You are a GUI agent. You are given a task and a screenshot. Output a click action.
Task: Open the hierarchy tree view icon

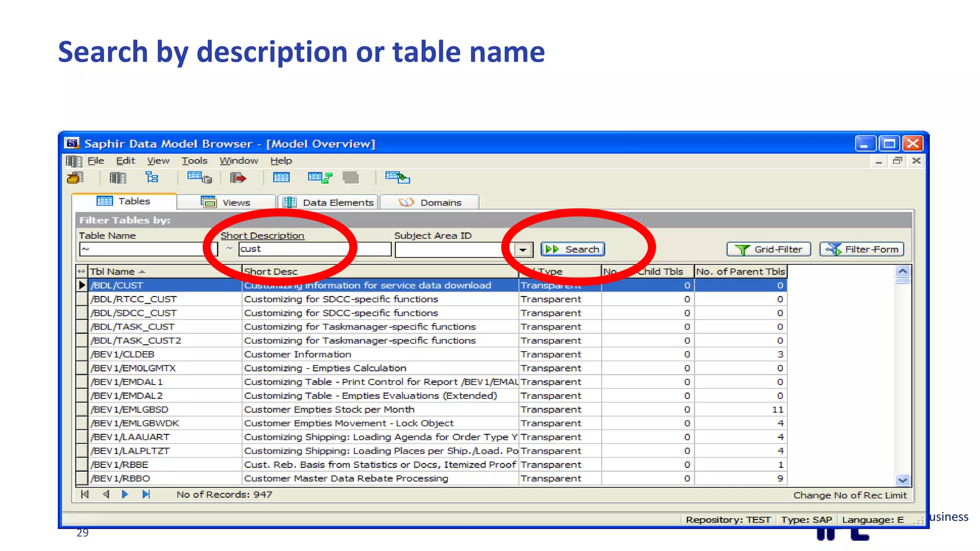152,178
